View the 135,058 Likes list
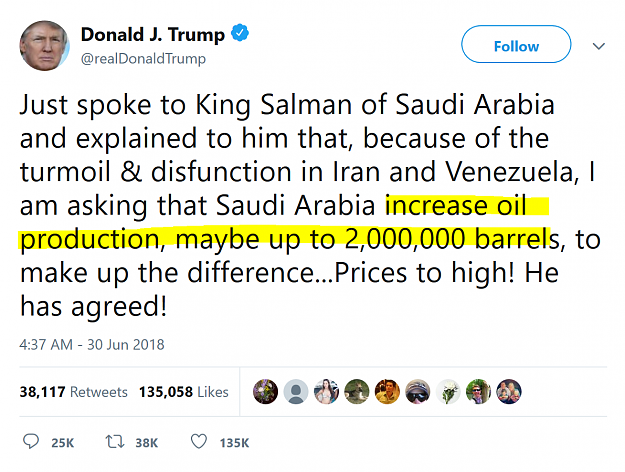 [184, 392]
